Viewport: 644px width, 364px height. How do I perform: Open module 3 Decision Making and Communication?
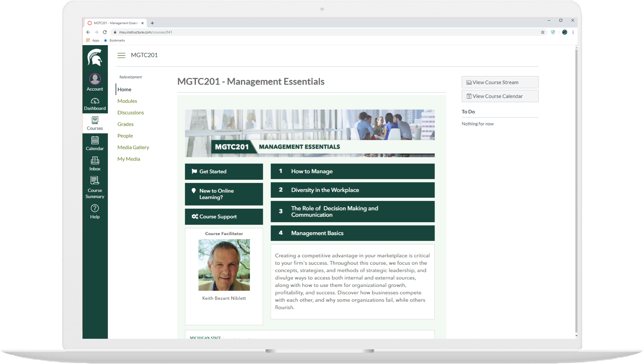[x=352, y=212]
